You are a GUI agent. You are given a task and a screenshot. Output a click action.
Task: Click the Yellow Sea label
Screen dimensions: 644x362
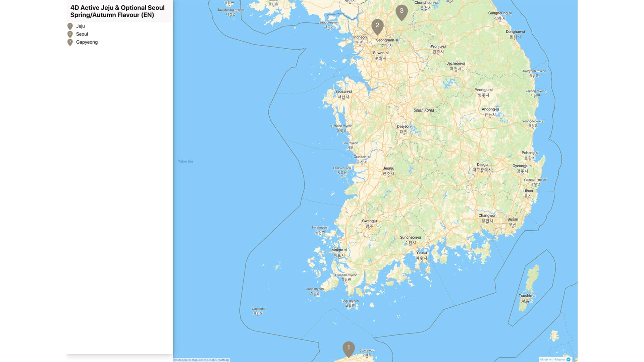click(185, 162)
